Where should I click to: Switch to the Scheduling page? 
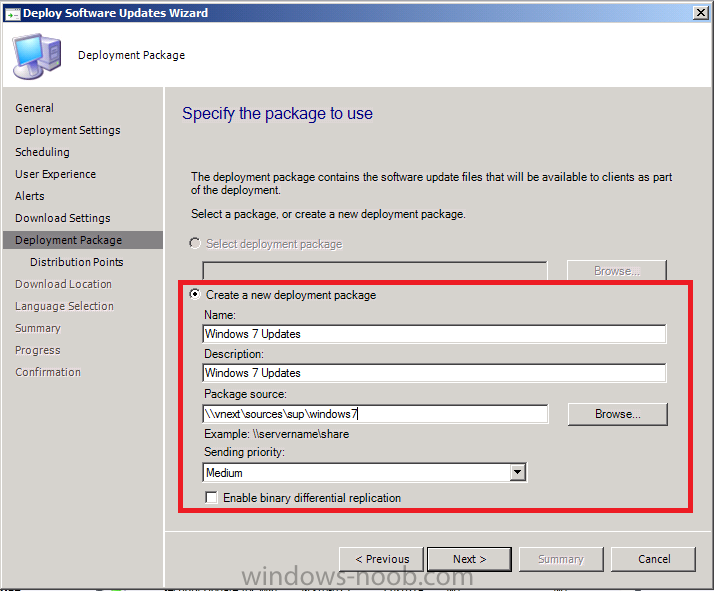coord(42,152)
